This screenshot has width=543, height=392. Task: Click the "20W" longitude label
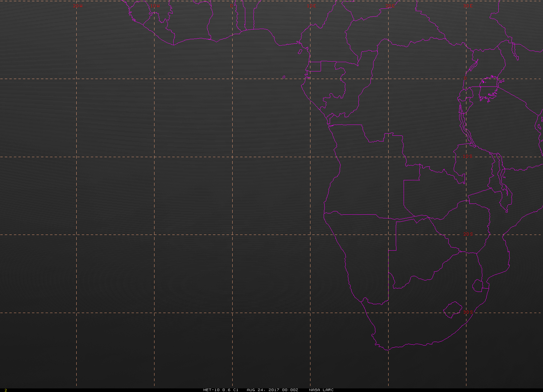(x=78, y=6)
